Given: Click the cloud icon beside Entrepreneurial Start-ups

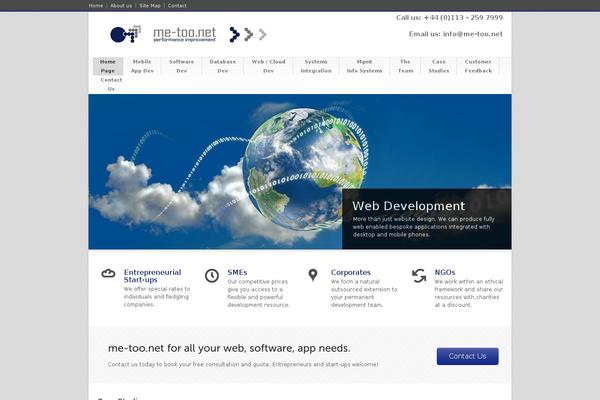Looking at the screenshot, I should click(108, 273).
